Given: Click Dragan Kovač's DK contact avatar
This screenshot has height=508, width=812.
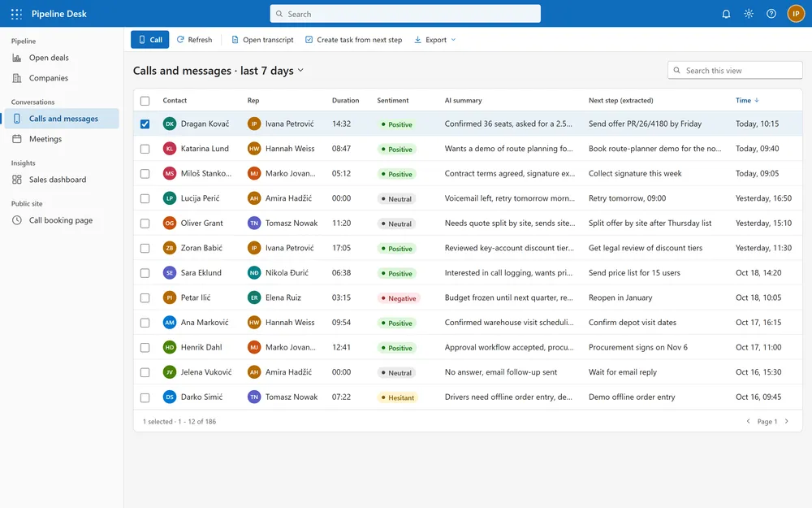Looking at the screenshot, I should pos(170,124).
